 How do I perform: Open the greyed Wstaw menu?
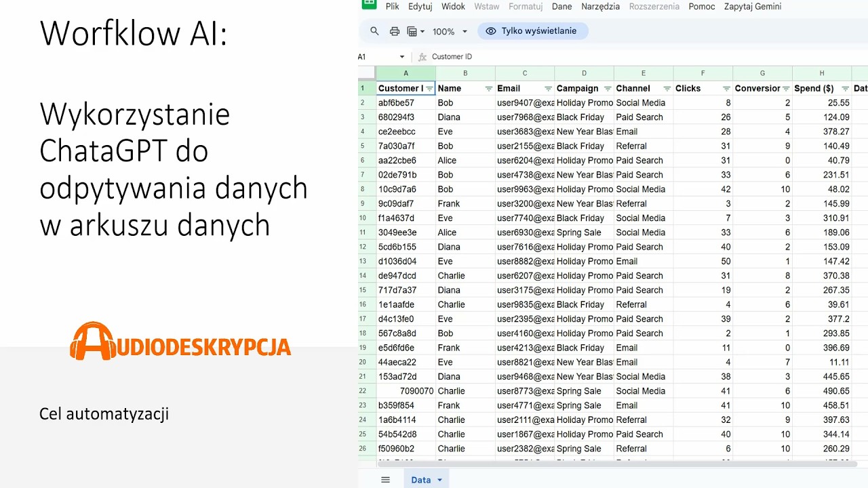click(x=487, y=6)
